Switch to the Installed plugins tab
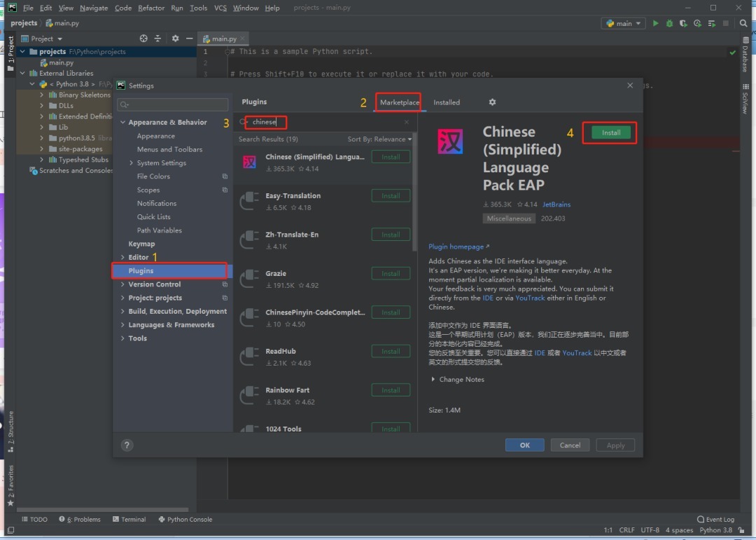 coord(446,102)
